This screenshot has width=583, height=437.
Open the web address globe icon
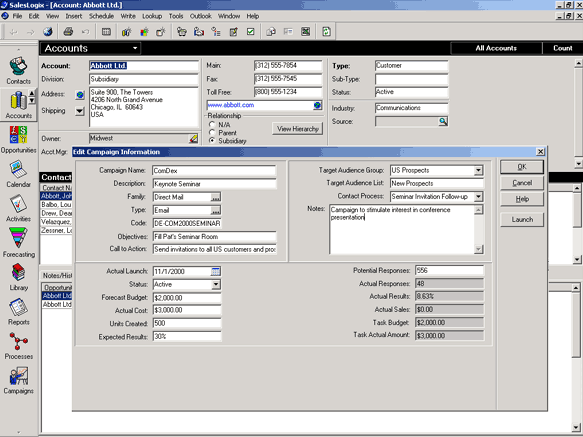pos(317,105)
